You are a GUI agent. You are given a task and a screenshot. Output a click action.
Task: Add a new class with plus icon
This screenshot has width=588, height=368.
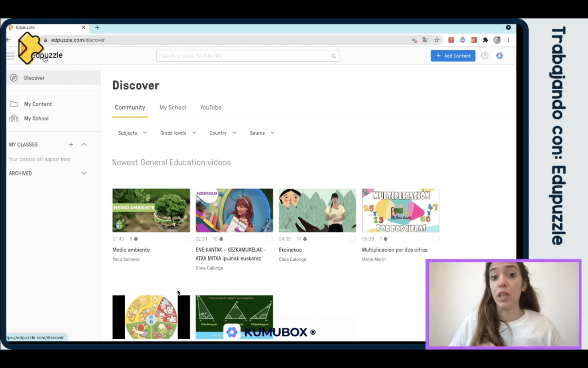[x=71, y=145]
